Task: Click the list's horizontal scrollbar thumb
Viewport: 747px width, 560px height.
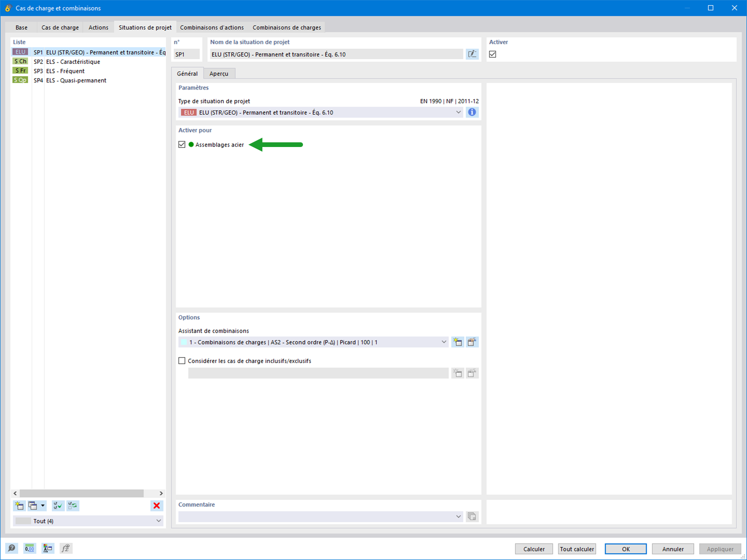Action: point(82,493)
